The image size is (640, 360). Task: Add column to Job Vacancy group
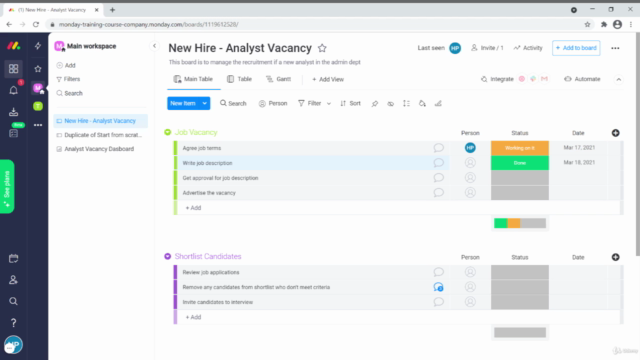pos(616,133)
